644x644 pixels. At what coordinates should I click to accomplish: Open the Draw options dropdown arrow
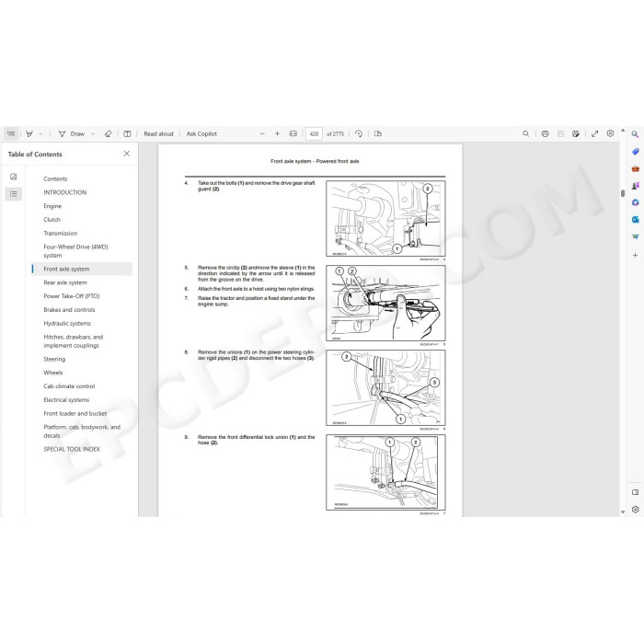point(93,134)
